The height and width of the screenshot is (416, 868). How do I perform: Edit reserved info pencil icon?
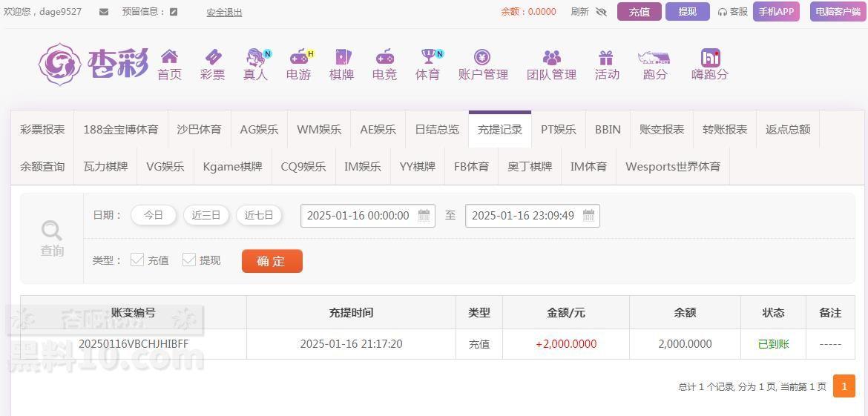174,12
